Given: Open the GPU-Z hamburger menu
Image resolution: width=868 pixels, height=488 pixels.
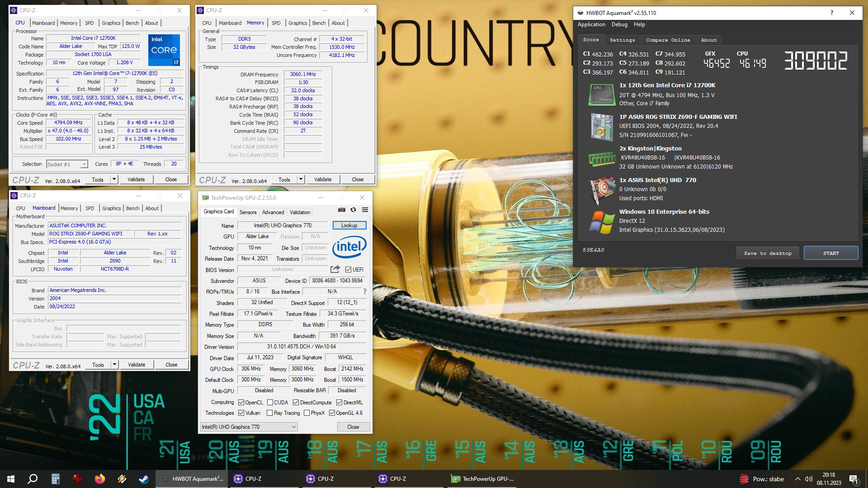Looking at the screenshot, I should pos(365,210).
